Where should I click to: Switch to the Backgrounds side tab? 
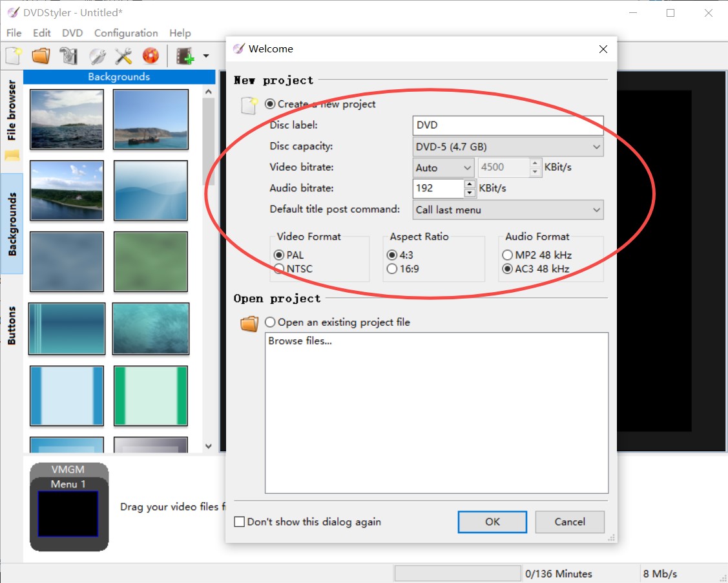[12, 224]
